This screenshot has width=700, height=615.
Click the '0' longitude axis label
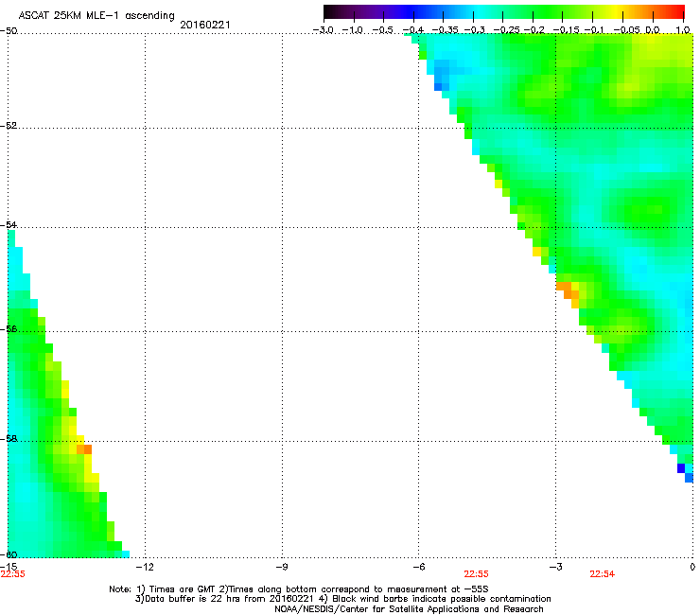692,567
